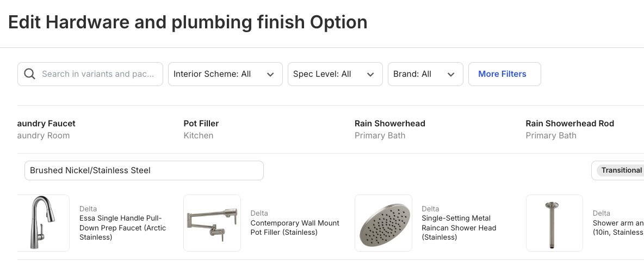Focus the variants and packages search field
The height and width of the screenshot is (262, 644).
click(x=90, y=74)
